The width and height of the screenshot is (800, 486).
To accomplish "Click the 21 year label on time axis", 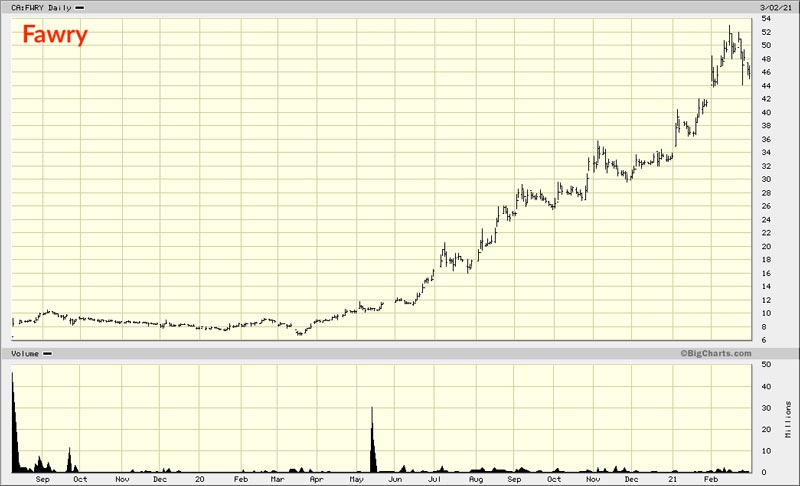I will [x=672, y=479].
